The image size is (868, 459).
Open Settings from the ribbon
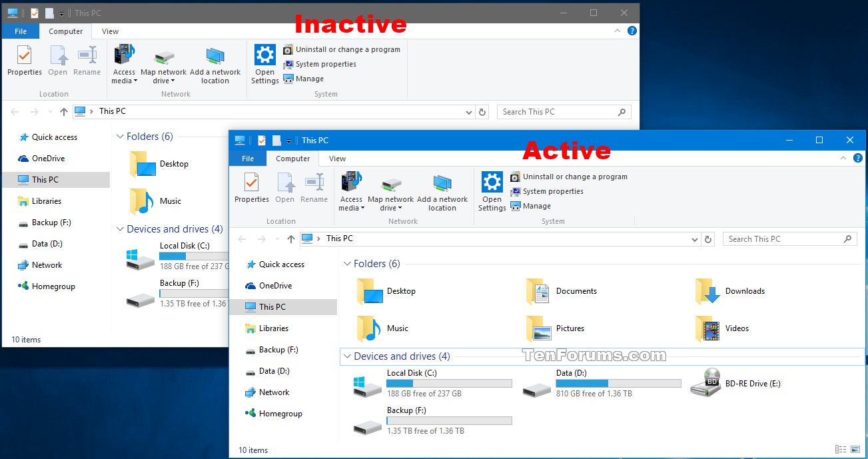click(x=491, y=190)
